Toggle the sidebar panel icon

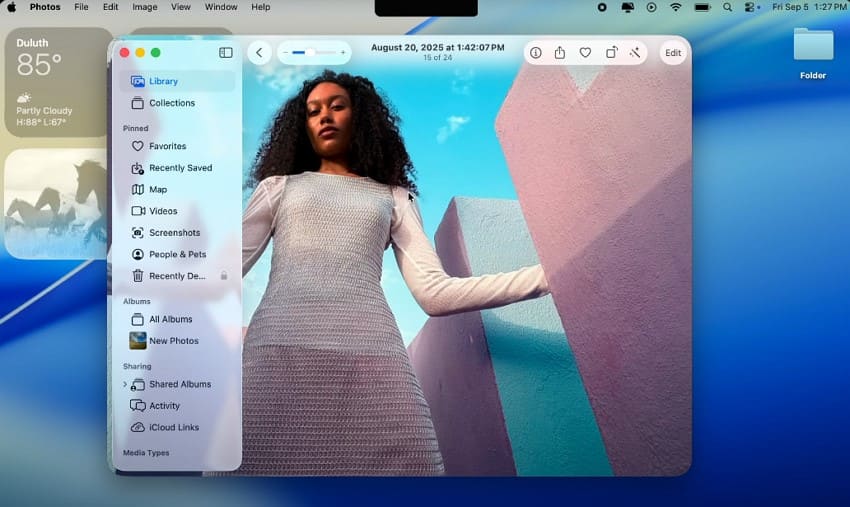click(x=226, y=53)
